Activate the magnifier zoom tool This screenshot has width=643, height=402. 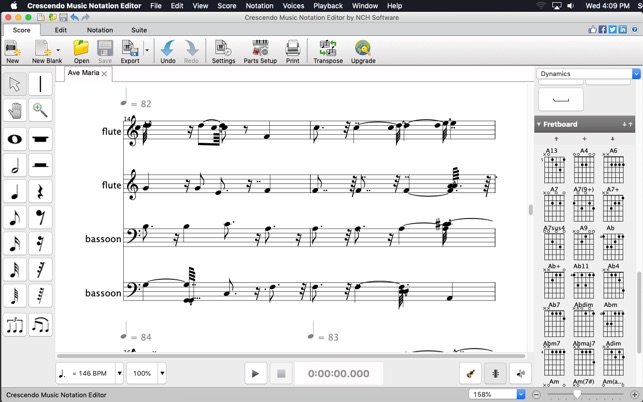coord(40,110)
